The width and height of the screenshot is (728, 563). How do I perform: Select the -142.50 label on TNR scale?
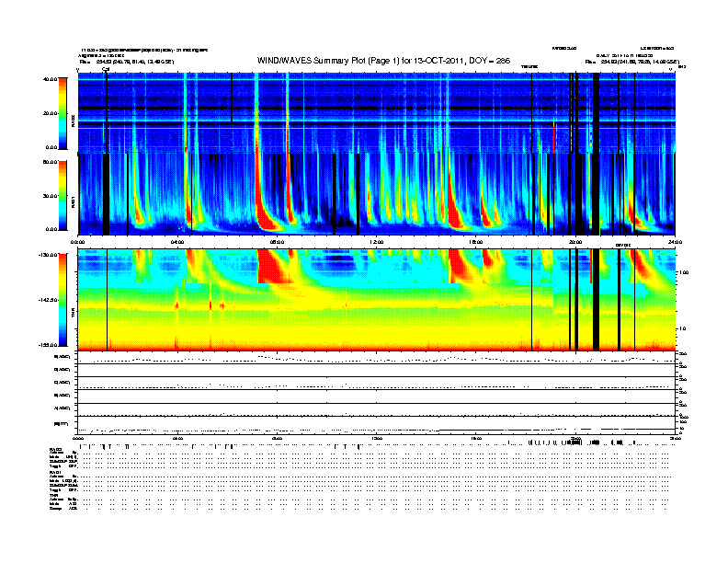tap(49, 300)
